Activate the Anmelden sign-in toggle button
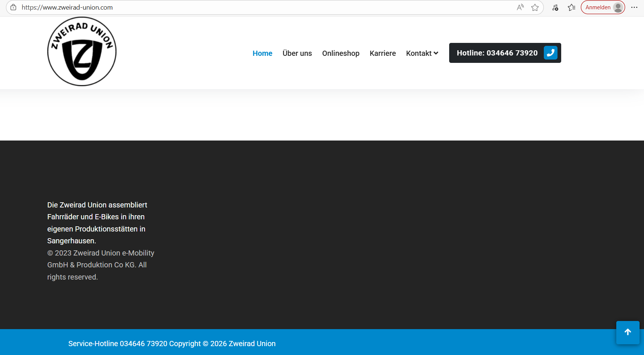 click(x=603, y=7)
